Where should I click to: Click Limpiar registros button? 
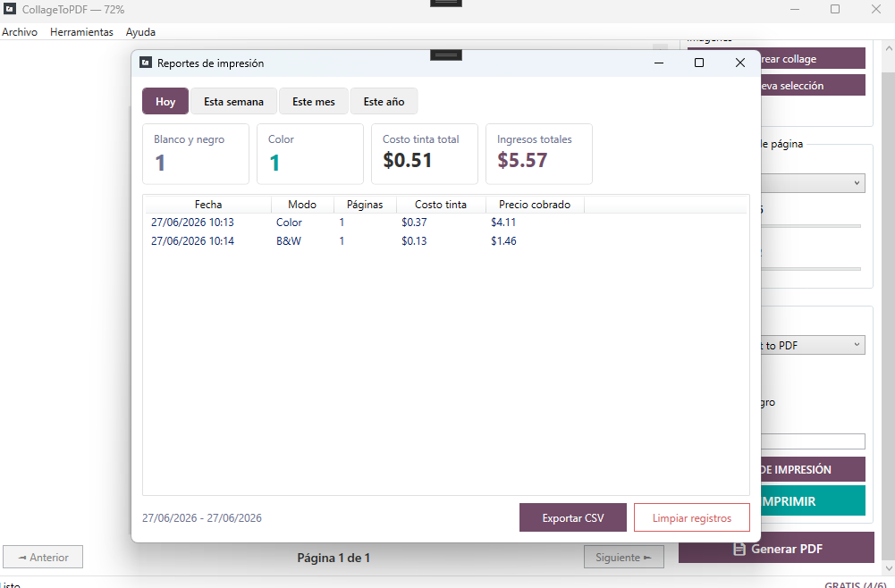692,517
